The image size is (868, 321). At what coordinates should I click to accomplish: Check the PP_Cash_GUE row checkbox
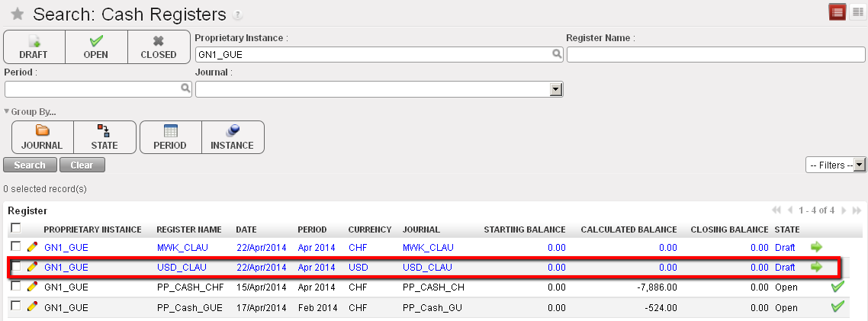coord(16,307)
